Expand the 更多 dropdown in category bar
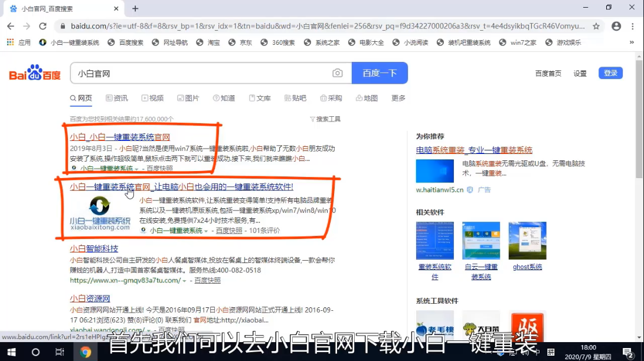 [398, 98]
